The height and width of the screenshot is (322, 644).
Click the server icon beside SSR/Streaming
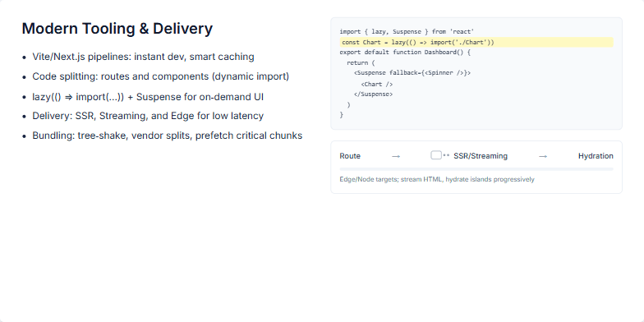pos(440,155)
